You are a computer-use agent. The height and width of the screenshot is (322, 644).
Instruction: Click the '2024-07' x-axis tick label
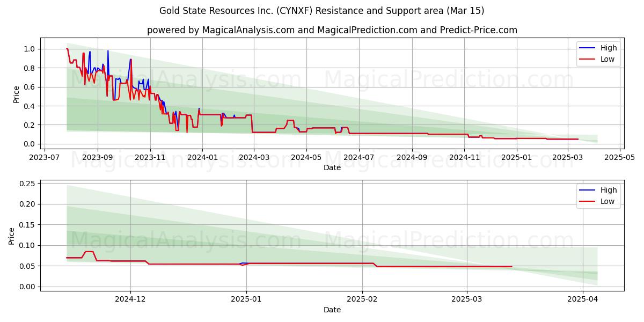358,158
